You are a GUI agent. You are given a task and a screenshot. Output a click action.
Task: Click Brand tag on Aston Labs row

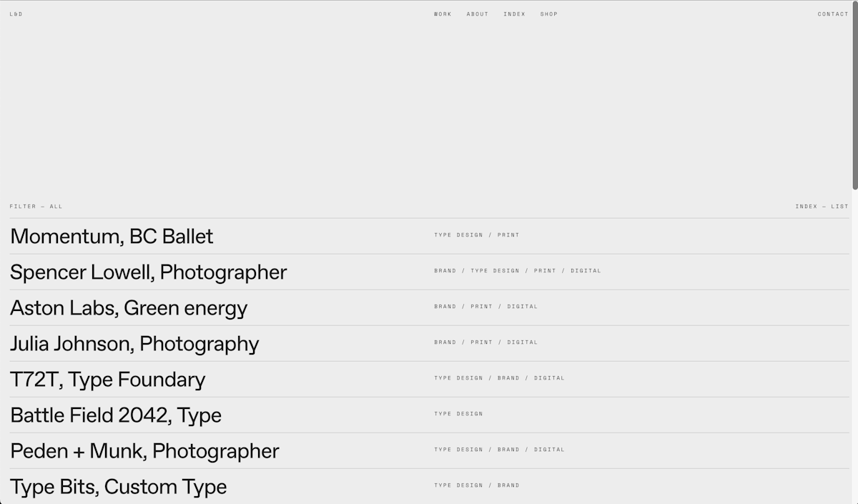click(445, 307)
